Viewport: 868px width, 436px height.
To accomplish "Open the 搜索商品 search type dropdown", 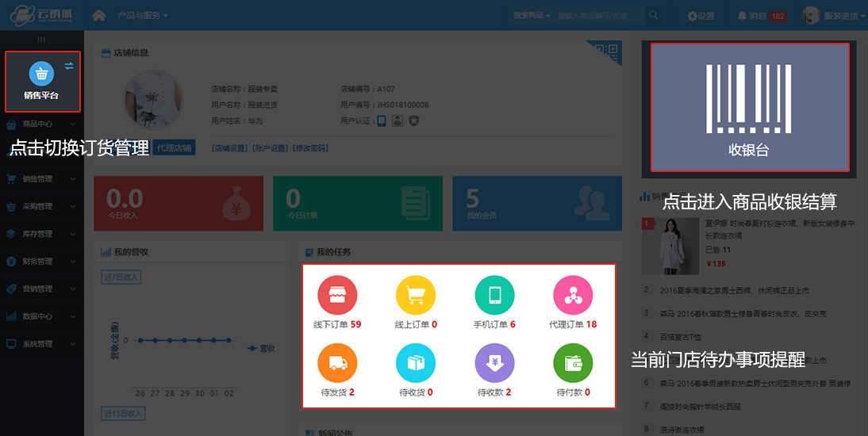I will pyautogui.click(x=532, y=16).
